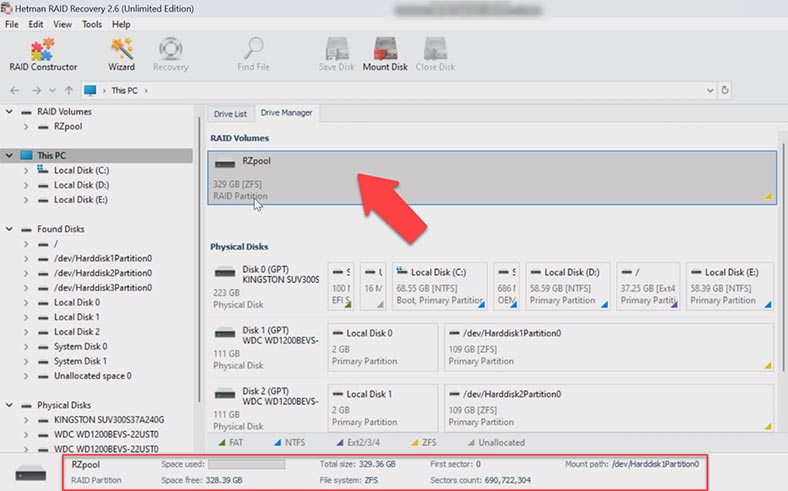Click the Hetman RAID Recovery app icon
This screenshot has height=491, width=788.
(x=7, y=8)
